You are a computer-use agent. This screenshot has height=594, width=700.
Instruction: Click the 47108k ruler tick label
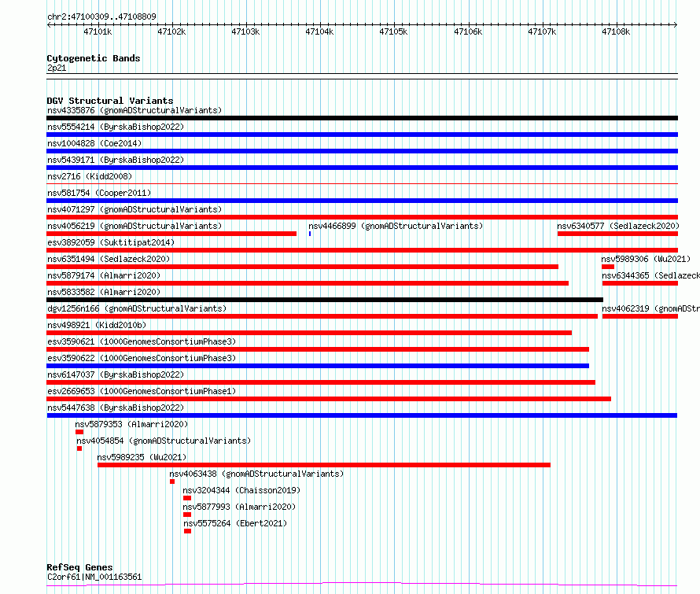click(x=616, y=31)
